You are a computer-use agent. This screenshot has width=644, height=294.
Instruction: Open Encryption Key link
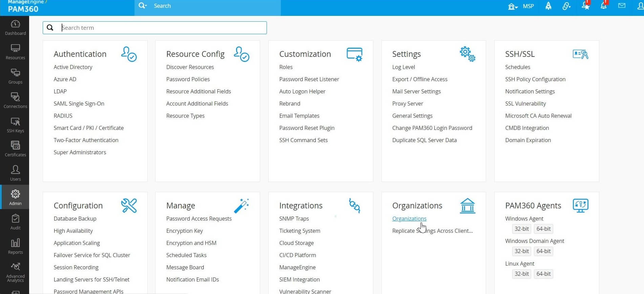tap(185, 231)
